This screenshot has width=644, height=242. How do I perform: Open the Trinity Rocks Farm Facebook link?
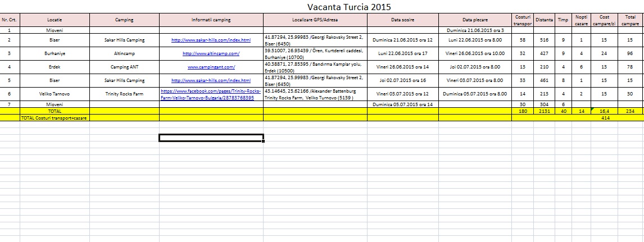211,94
